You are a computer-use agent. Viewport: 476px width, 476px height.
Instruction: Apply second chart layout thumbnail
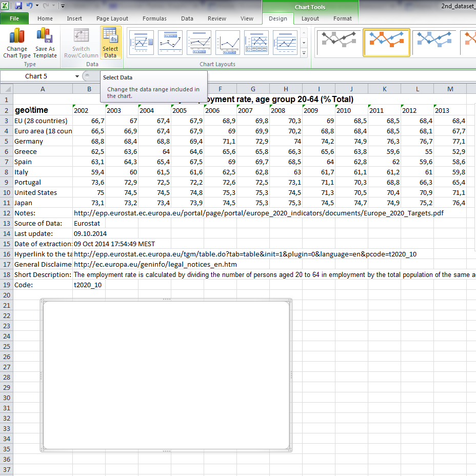170,43
